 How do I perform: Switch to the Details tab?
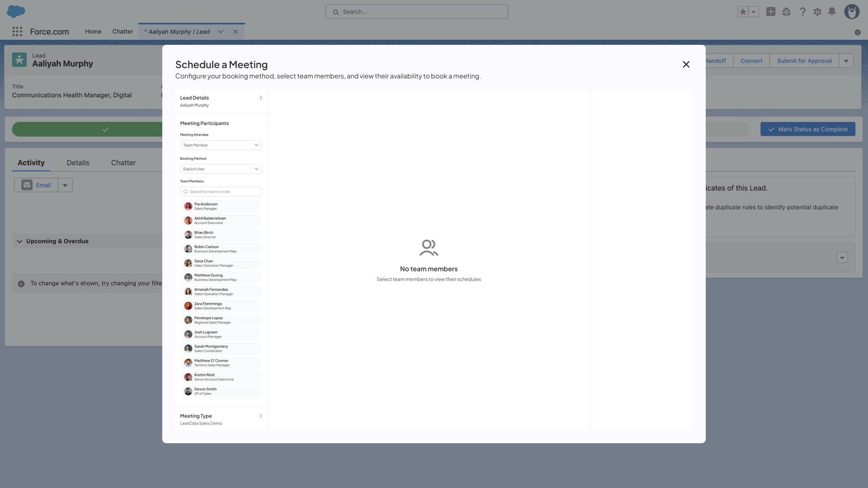(x=78, y=163)
